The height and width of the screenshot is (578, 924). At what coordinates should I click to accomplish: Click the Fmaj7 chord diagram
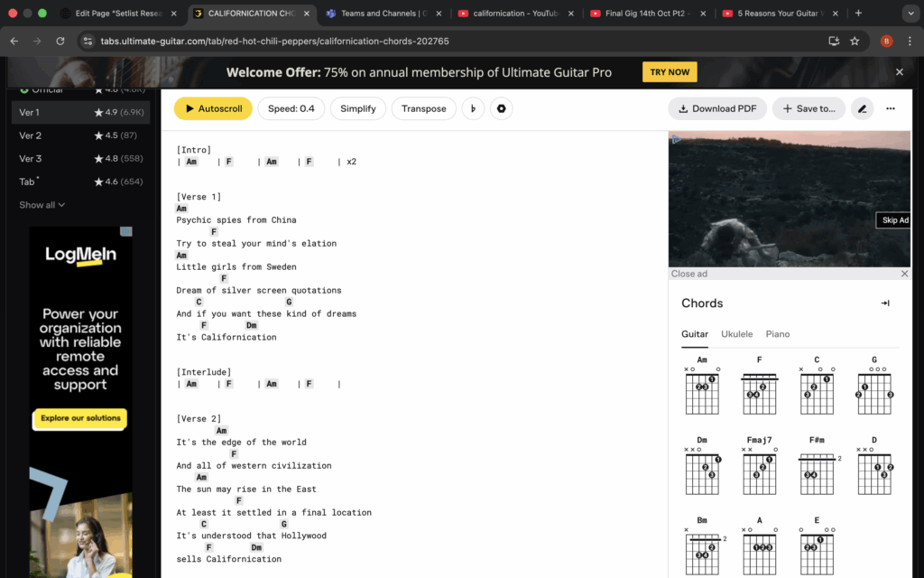[759, 469]
